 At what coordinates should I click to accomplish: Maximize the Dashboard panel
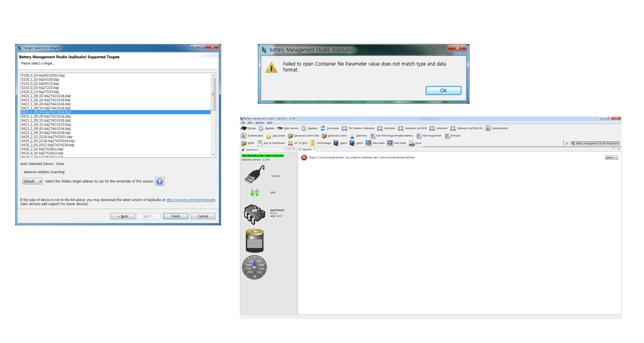[294, 149]
